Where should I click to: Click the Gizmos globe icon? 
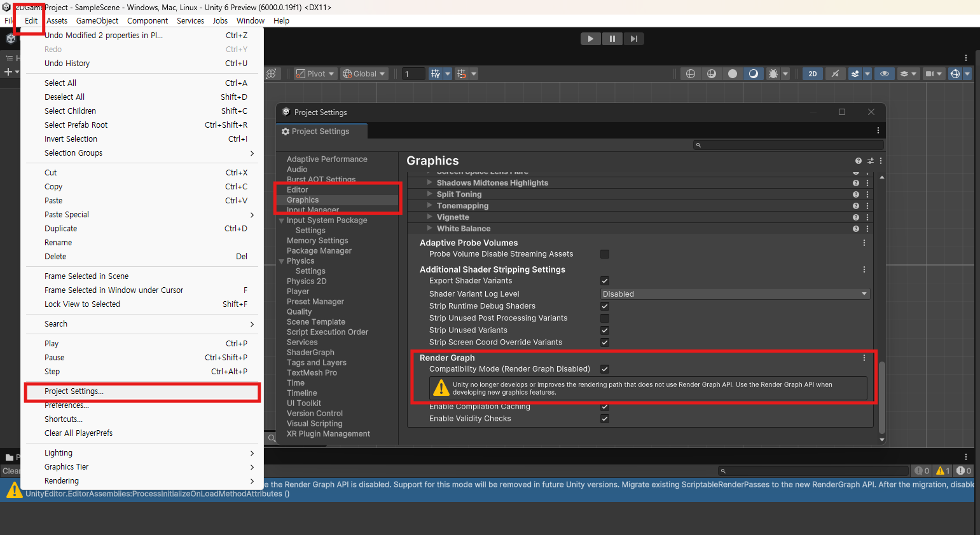(x=955, y=74)
